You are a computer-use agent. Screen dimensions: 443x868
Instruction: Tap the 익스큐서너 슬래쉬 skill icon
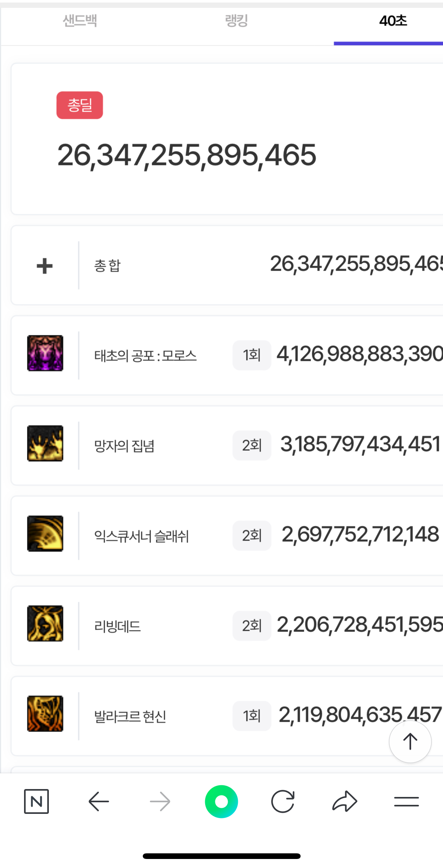click(x=45, y=533)
